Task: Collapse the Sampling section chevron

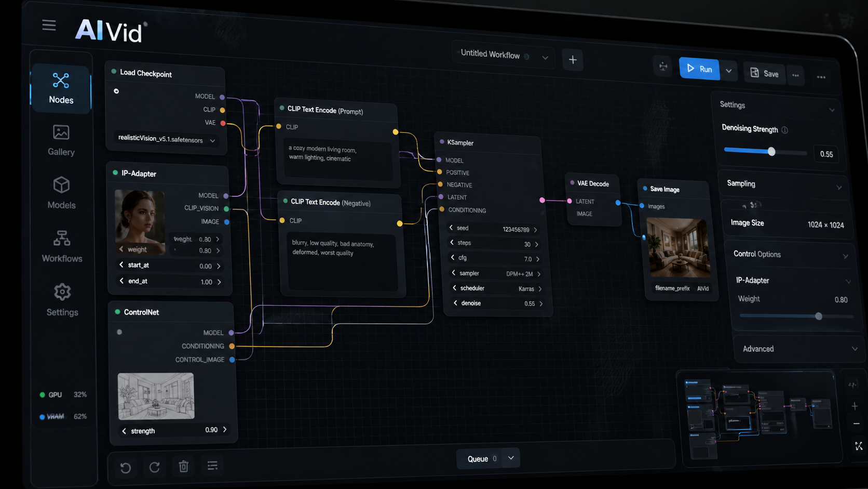Action: point(839,188)
